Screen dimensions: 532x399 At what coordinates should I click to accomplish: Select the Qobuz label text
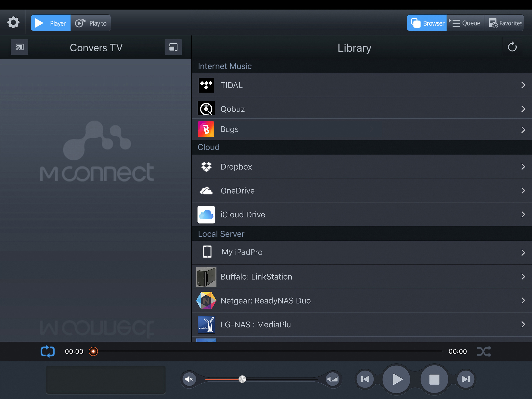click(233, 109)
